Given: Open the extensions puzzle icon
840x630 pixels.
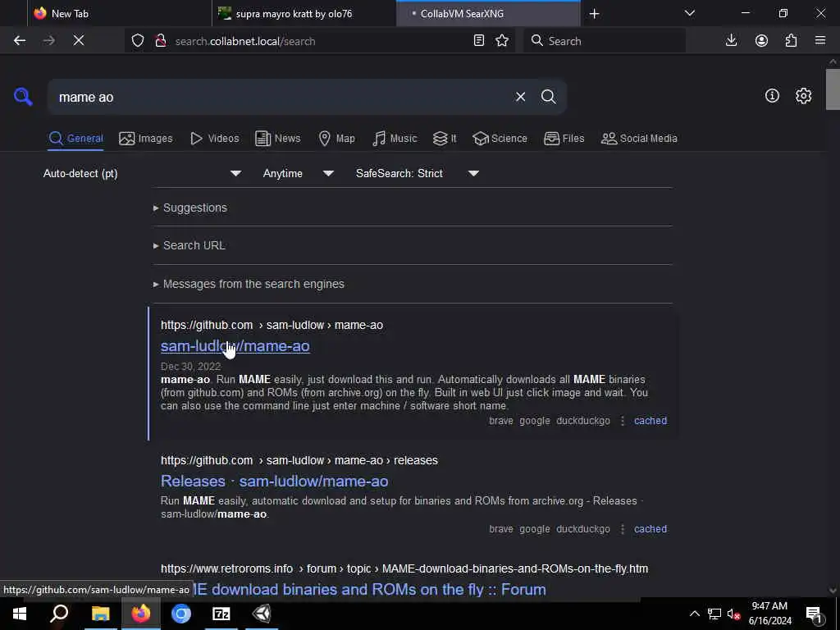Looking at the screenshot, I should (x=792, y=41).
